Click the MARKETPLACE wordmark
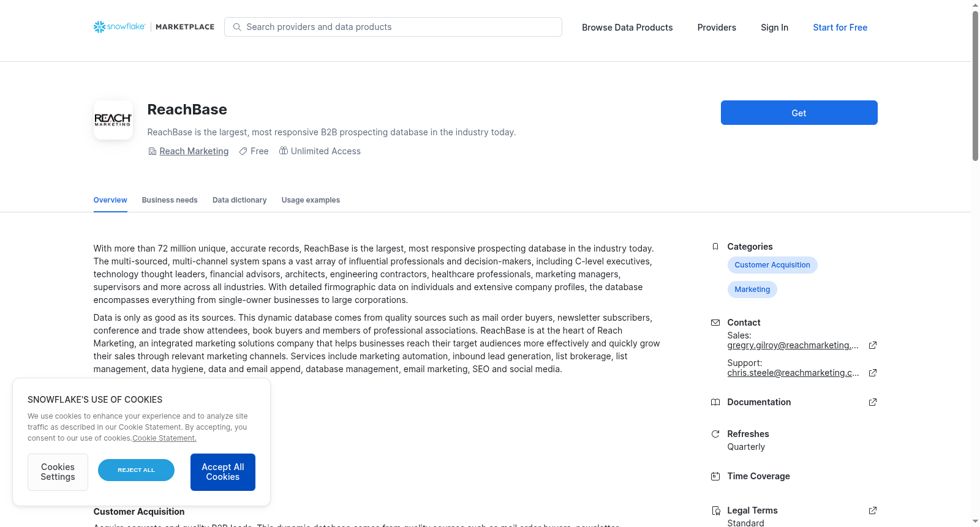Image resolution: width=980 pixels, height=527 pixels. click(x=185, y=27)
